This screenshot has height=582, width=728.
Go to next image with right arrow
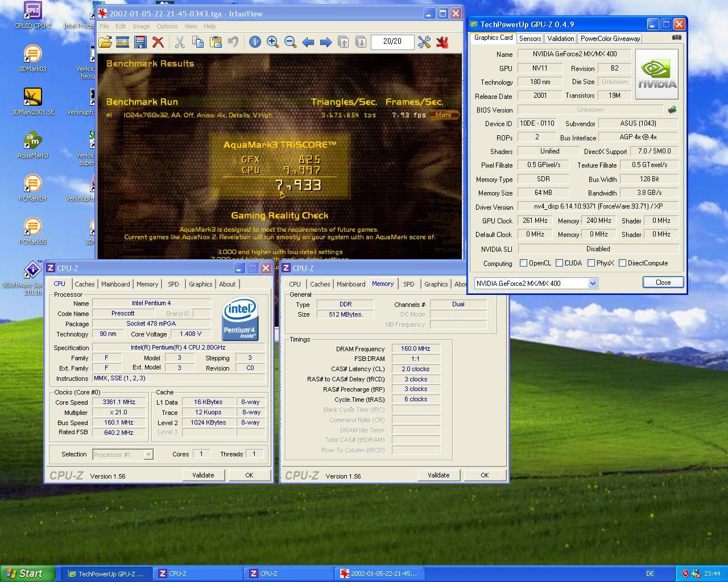326,41
